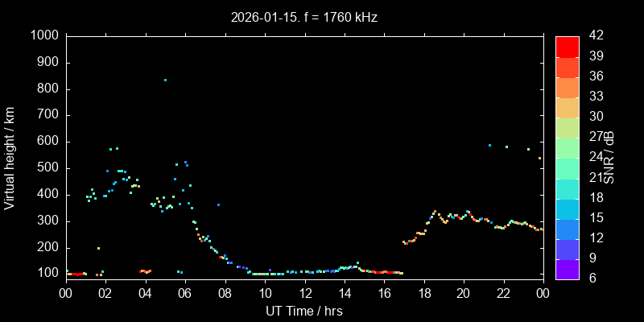The image size is (644, 322).
Task: Click the plot title showing 1760 kHz
Action: 303,17
